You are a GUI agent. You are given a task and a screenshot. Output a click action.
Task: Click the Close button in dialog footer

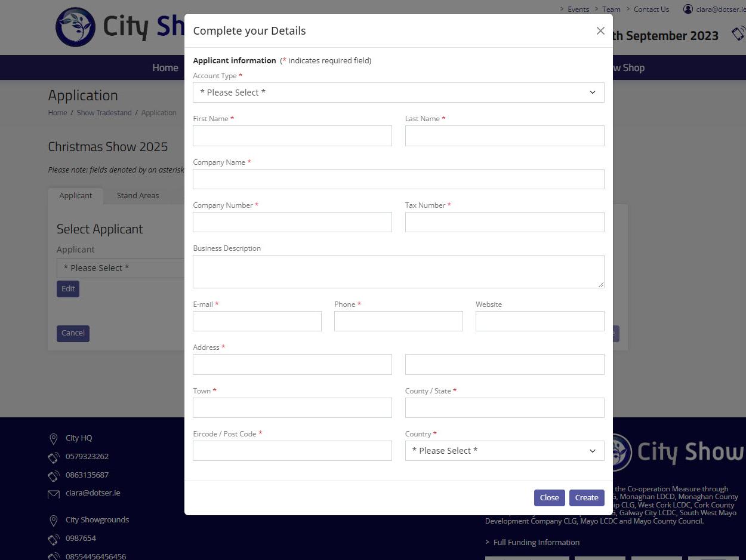pos(549,498)
